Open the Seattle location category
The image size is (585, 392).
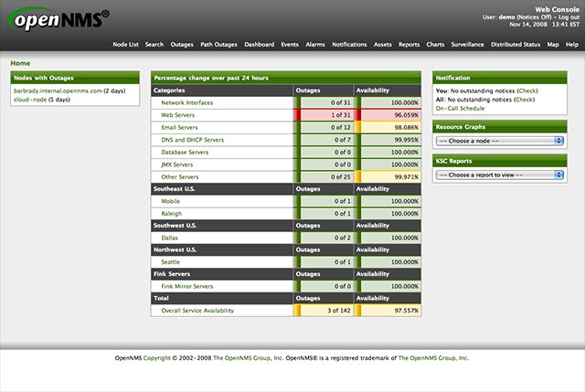[x=171, y=262]
